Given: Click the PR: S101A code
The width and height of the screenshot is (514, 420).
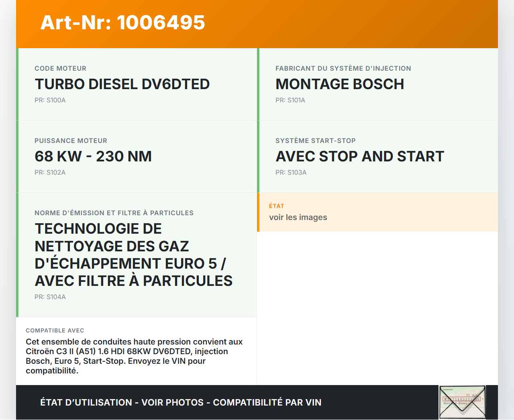Looking at the screenshot, I should pyautogui.click(x=290, y=100).
